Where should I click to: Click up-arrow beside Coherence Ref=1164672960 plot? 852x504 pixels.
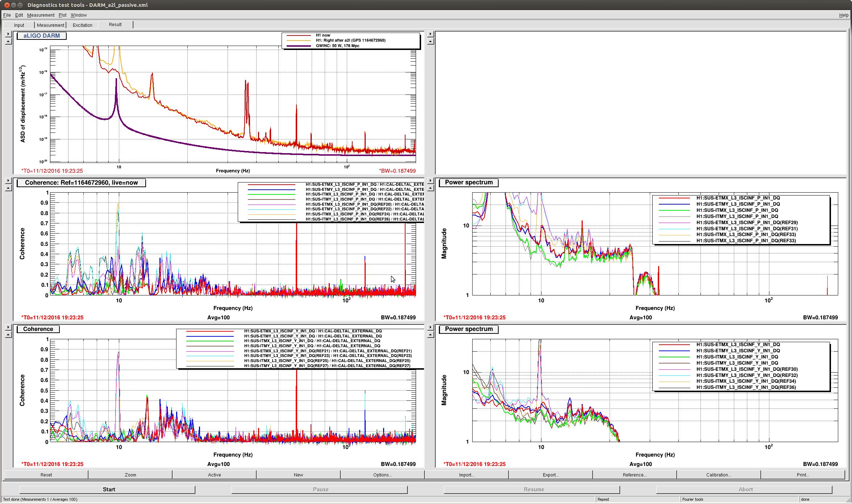click(x=8, y=188)
